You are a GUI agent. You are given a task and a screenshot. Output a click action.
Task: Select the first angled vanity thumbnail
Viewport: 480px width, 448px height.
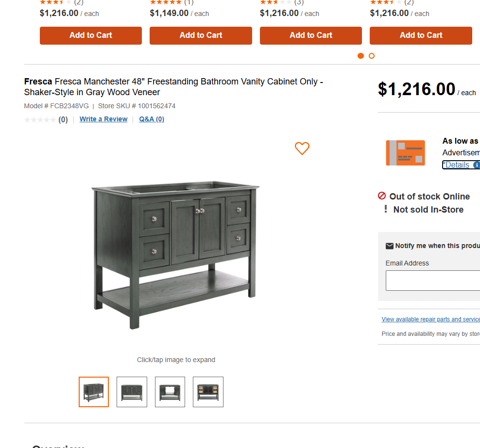[x=94, y=392]
